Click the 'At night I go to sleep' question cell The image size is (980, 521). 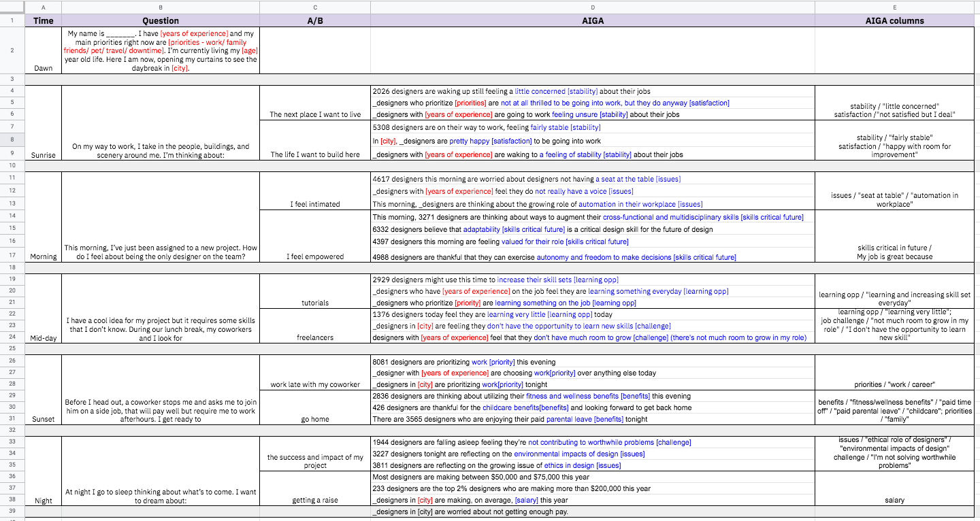point(161,471)
